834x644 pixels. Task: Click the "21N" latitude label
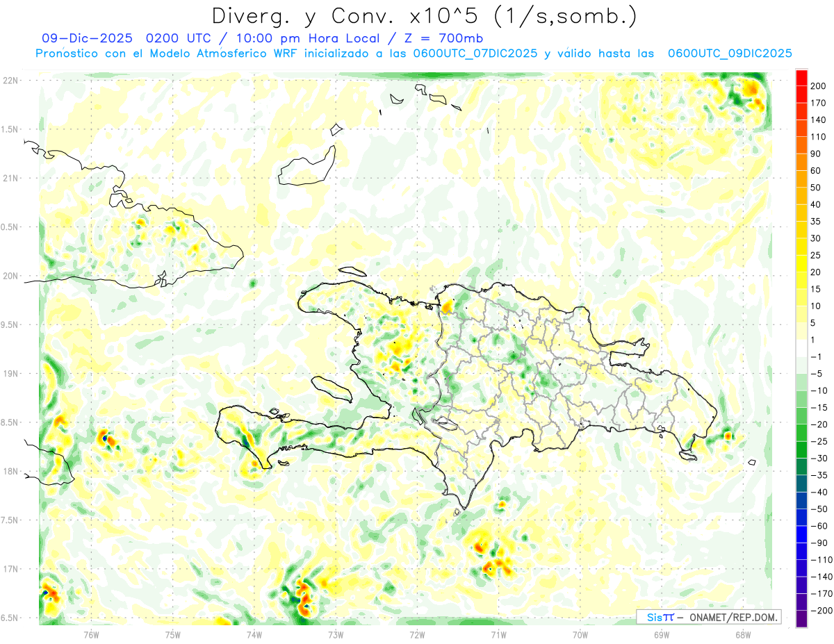pos(10,178)
